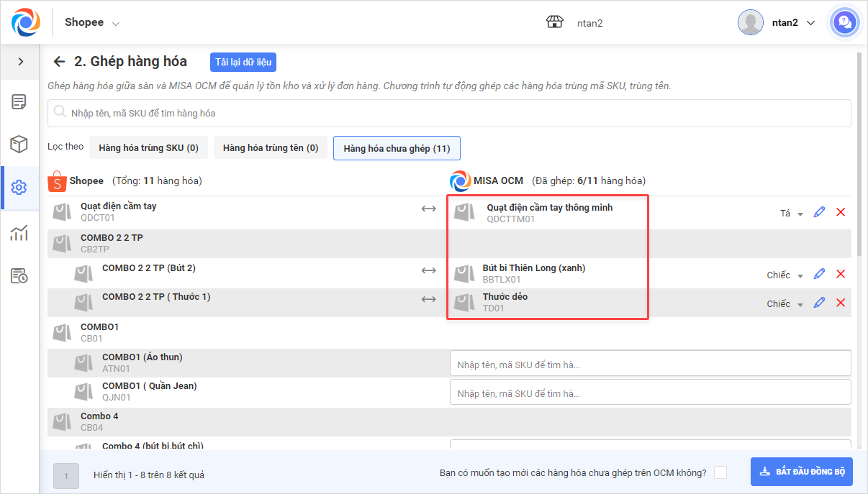Click the product search box at top
This screenshot has height=494, width=868.
(x=449, y=113)
